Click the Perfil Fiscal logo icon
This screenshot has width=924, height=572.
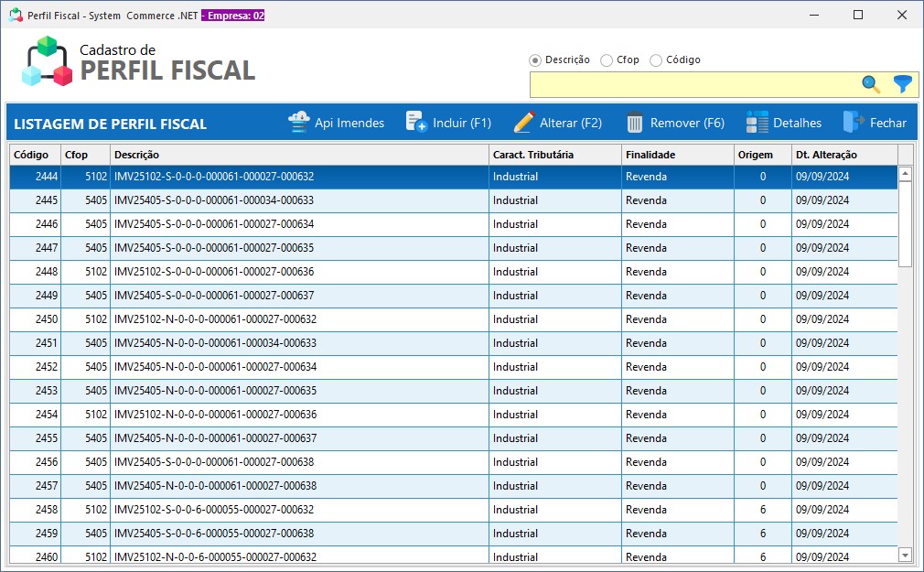[x=48, y=59]
